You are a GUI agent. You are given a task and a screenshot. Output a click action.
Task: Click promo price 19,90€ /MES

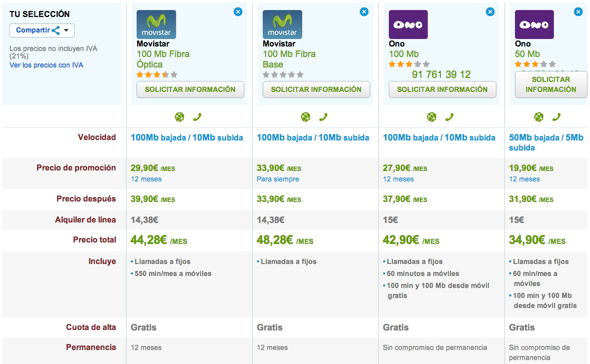(531, 168)
